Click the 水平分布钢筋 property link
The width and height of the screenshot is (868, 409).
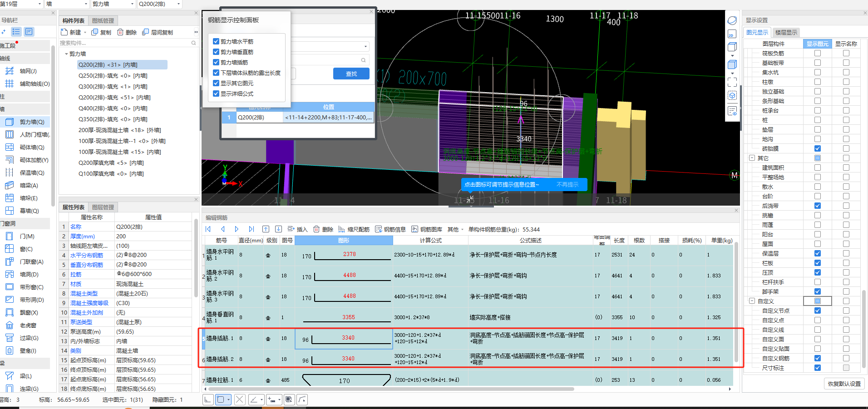click(86, 255)
